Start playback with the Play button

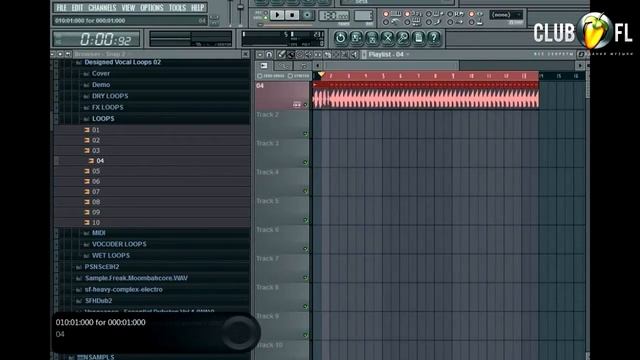pyautogui.click(x=277, y=15)
